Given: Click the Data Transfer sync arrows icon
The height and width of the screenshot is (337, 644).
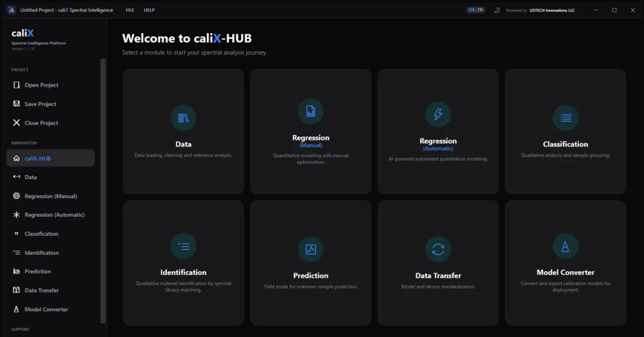Looking at the screenshot, I should (438, 249).
